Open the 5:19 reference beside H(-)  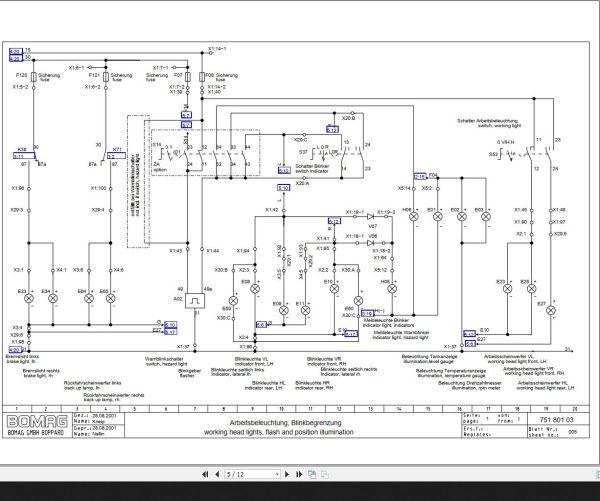pyautogui.click(x=367, y=313)
